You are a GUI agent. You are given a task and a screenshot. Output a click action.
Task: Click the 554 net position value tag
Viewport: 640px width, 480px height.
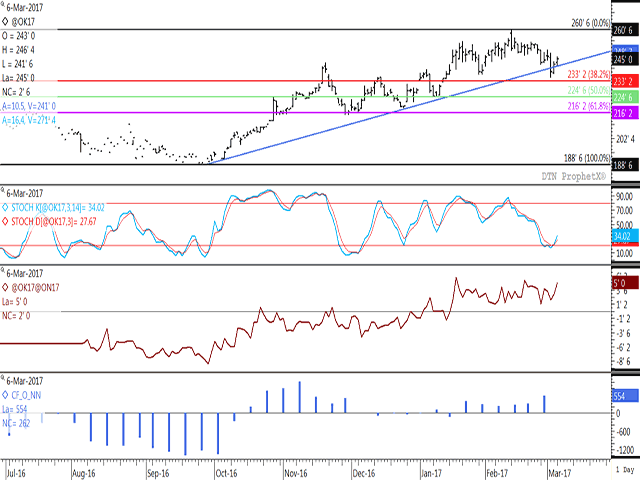click(625, 396)
